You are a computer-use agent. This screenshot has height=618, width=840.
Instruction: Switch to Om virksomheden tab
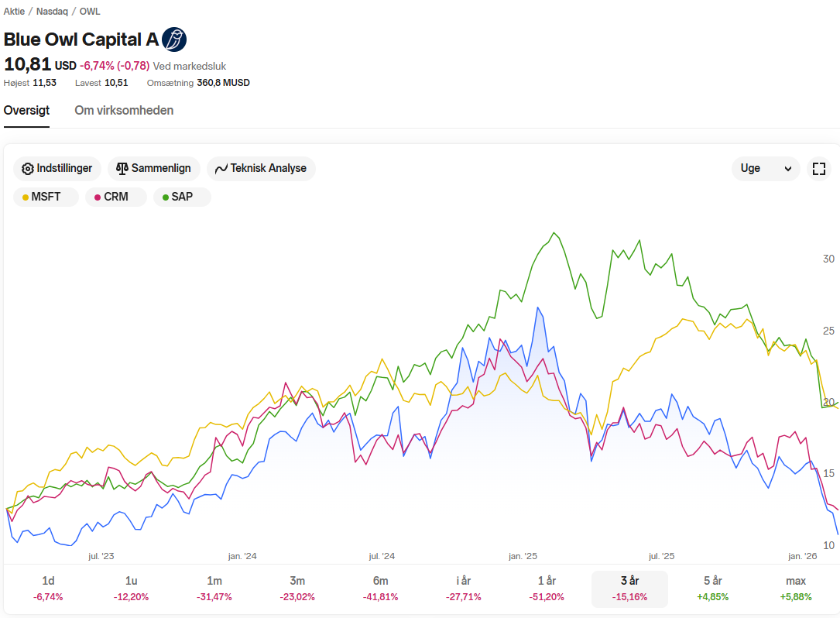pyautogui.click(x=124, y=111)
